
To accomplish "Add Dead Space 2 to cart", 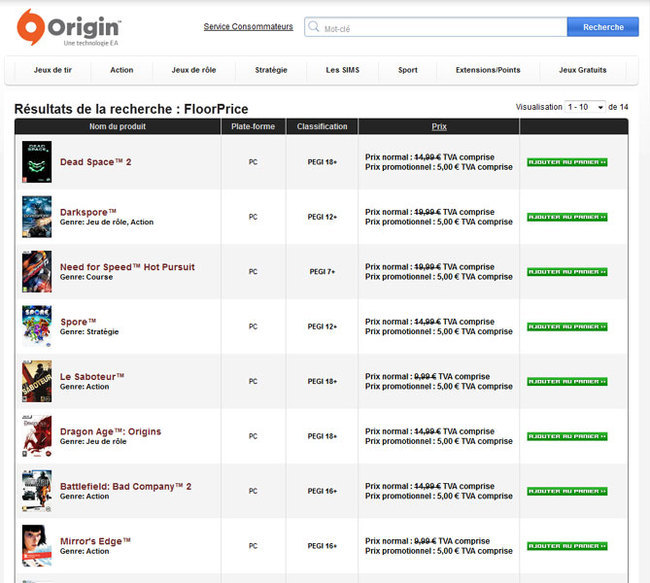I will coord(567,162).
